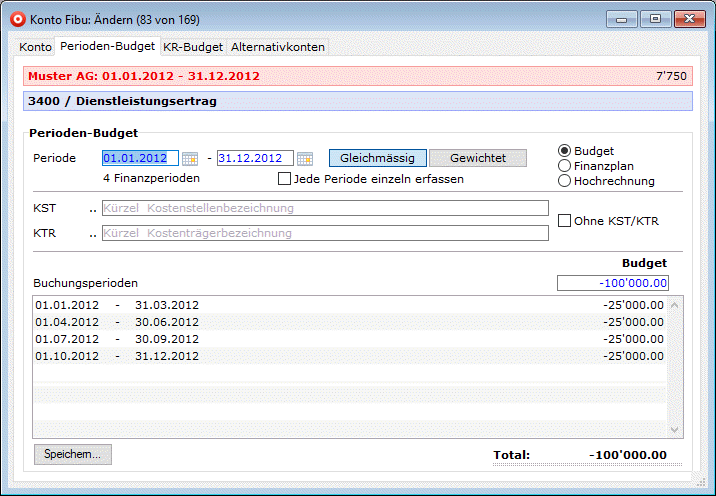Open calendar picker for period end date
716x496 pixels.
tap(305, 159)
